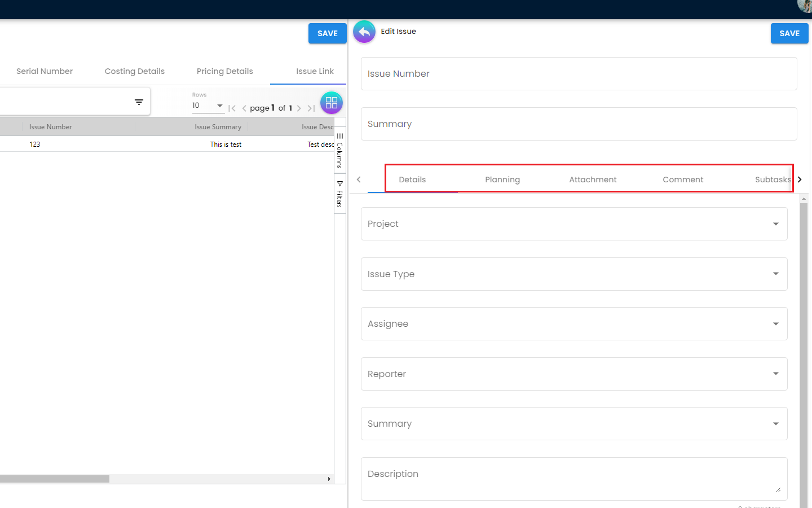Switch to the Planning tab
The height and width of the screenshot is (508, 812).
coord(502,179)
